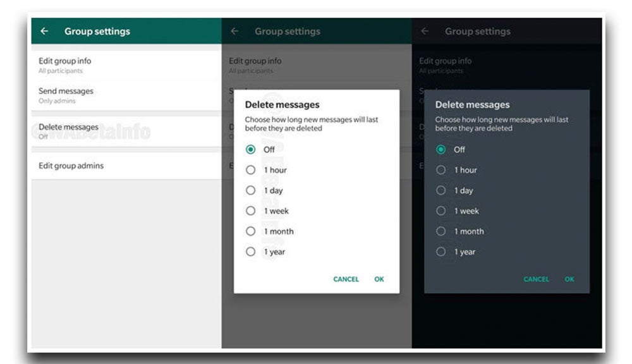The image size is (632, 364).
Task: Open Send messages setting in the left panel
Action: [x=66, y=95]
